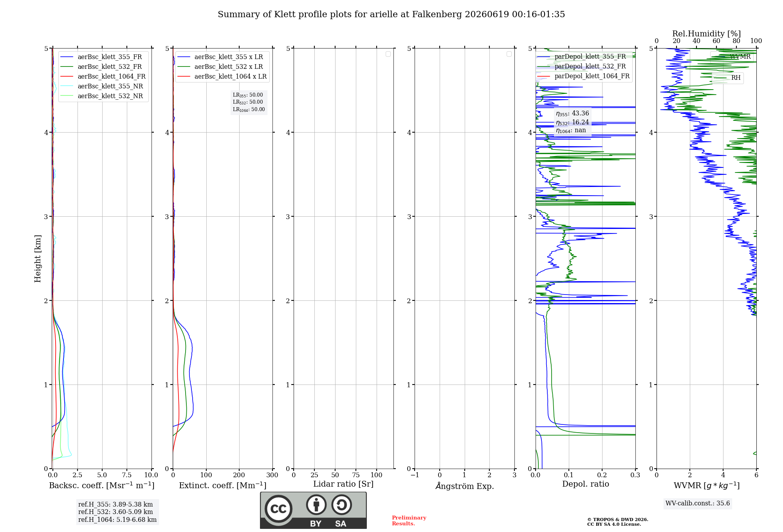
Task: Click the η1064: nan value
Action: (571, 131)
